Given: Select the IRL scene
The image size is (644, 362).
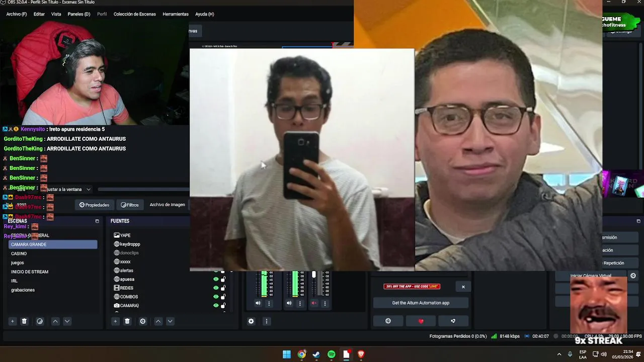Looking at the screenshot, I should [x=53, y=281].
